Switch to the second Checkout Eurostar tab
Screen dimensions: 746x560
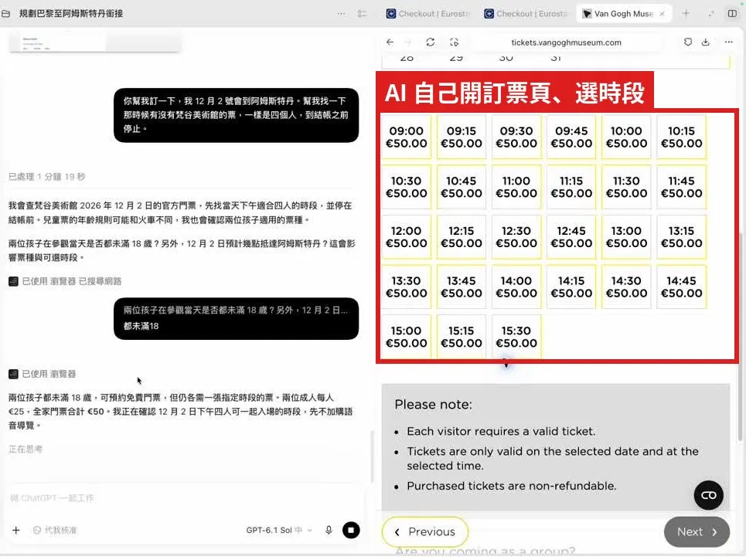(526, 14)
